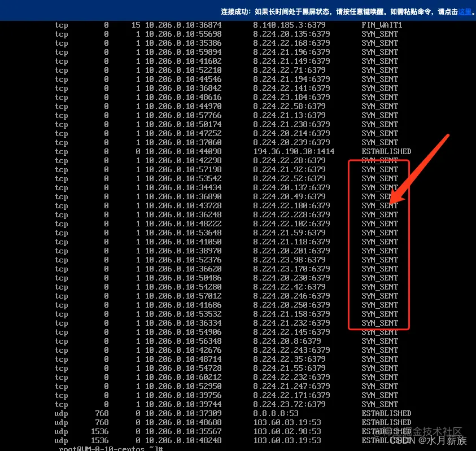Select foreign address 8.224.22.168:6379
Screen dimensions: 476x451
[x=292, y=43]
